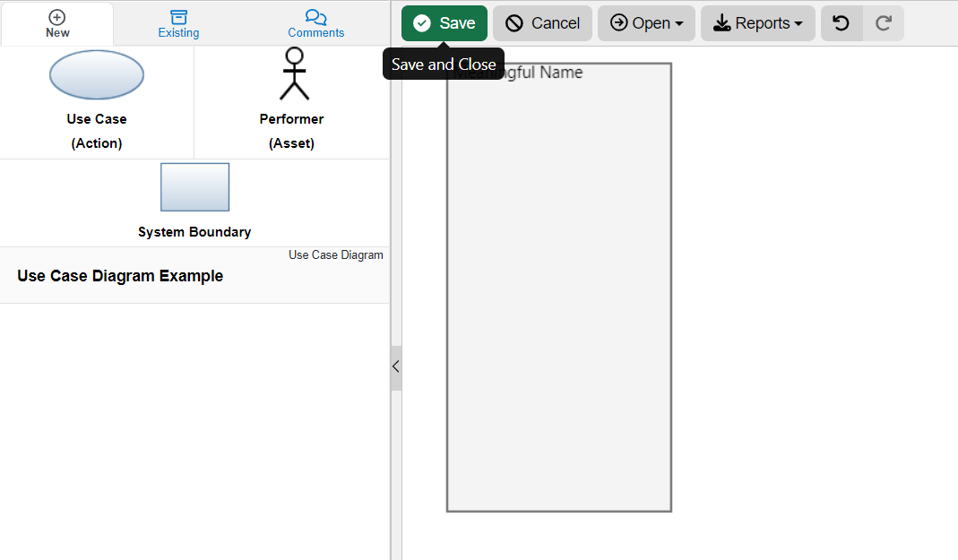
Task: Click the Save button
Action: [444, 22]
